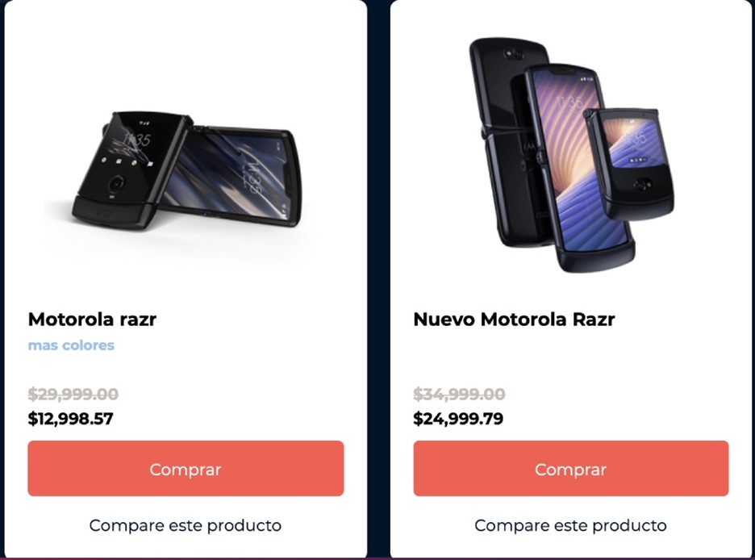Click the small folded phone in right product image
Viewport: 755px width, 560px height.
click(628, 164)
